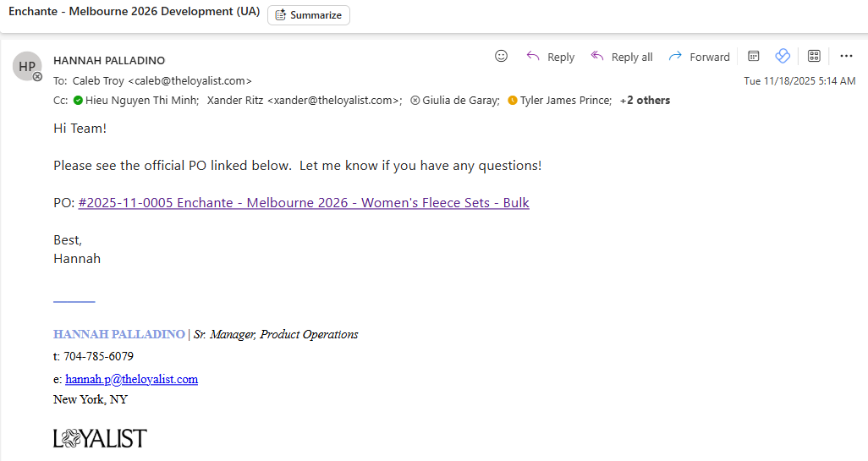Click the blue Viva Engage icon
Image resolution: width=868 pixels, height=461 pixels.
point(783,57)
